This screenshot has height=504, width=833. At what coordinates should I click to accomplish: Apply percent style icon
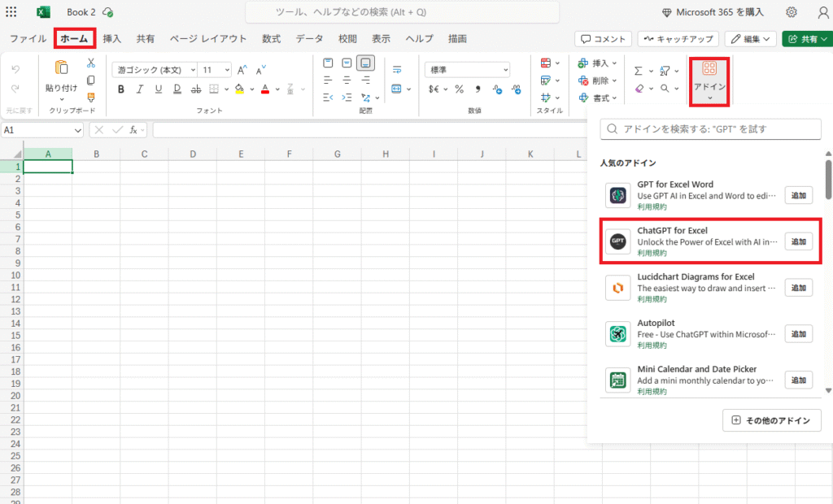[x=459, y=89]
